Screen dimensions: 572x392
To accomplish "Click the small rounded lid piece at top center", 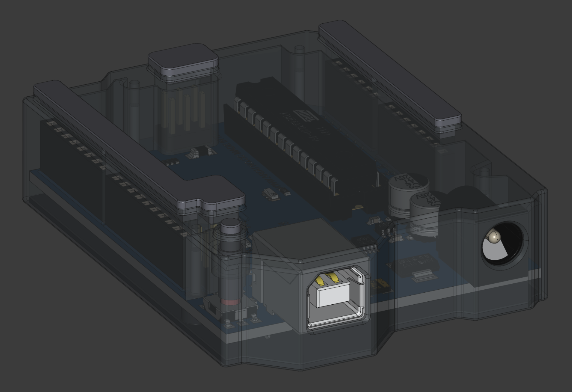I will coord(182,63).
